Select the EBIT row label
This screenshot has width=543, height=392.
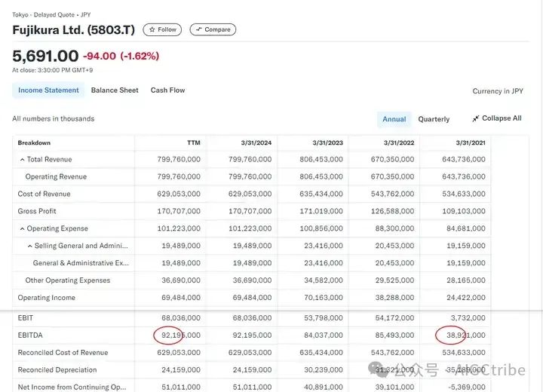26,318
